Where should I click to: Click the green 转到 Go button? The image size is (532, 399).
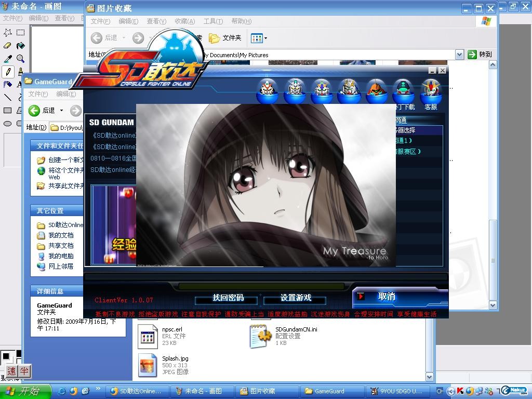480,54
